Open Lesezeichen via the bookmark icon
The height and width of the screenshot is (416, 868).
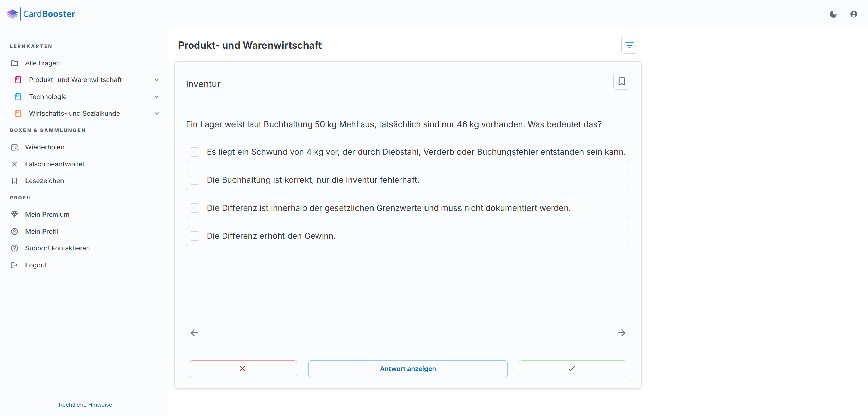(15, 181)
